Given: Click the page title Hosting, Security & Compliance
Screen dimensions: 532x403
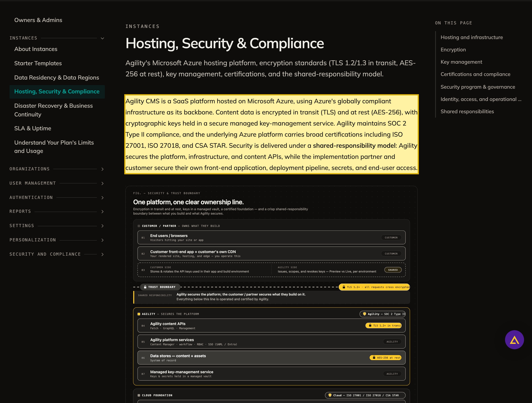Looking at the screenshot, I should 225,43.
